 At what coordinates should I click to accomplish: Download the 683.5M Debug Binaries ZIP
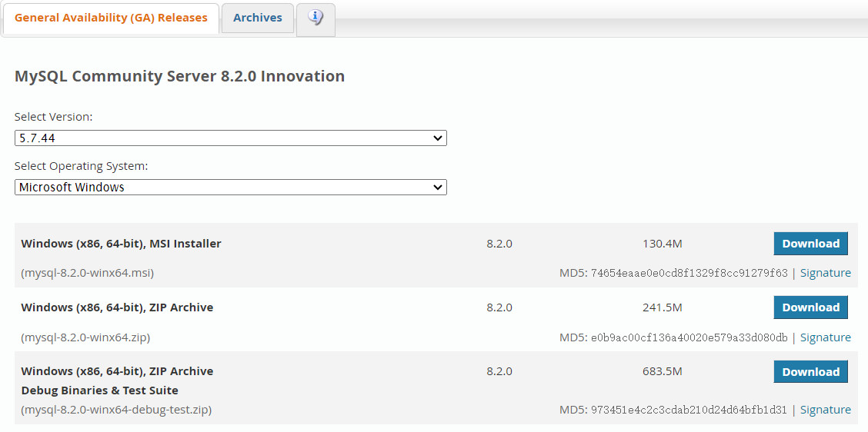(x=810, y=372)
